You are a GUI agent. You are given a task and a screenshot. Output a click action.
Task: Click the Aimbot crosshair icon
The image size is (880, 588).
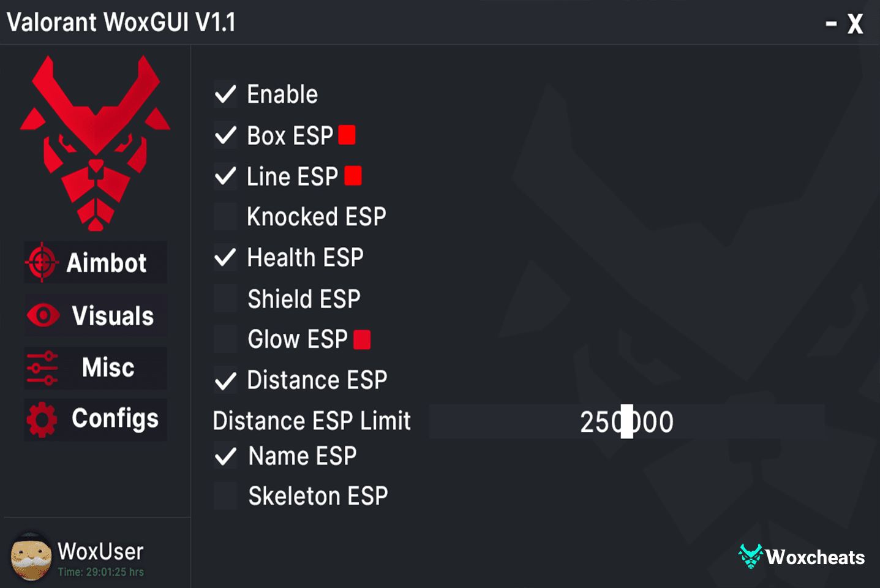coord(42,262)
